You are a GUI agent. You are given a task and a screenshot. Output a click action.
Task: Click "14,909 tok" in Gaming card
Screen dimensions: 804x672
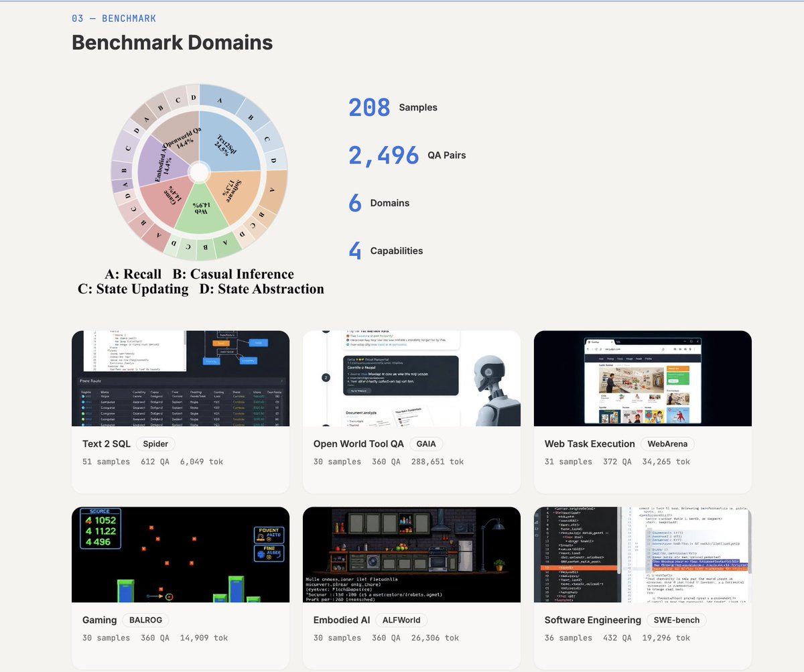coord(204,638)
